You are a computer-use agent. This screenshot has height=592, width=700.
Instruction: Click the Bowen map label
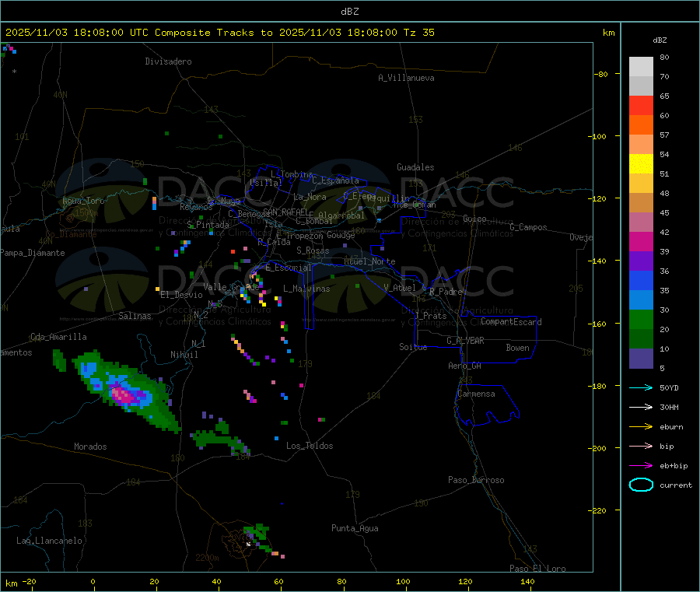coord(517,348)
